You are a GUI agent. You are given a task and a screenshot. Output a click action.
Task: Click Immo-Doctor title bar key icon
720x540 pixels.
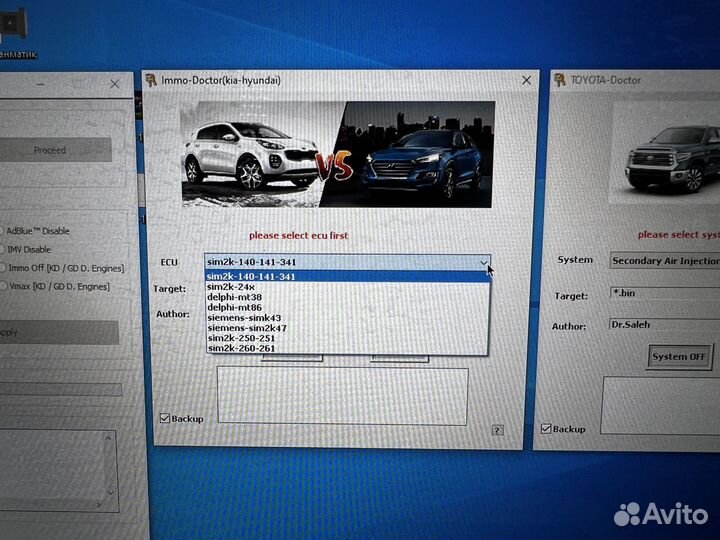point(151,80)
